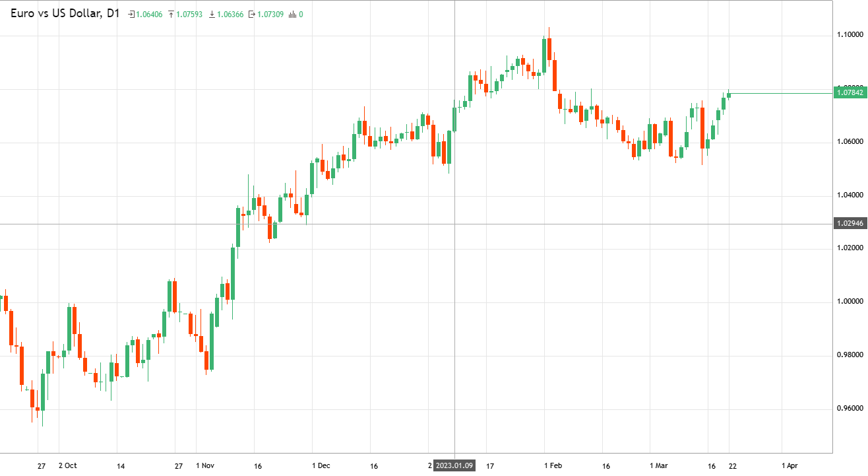Click the open price arrow icon
This screenshot has height=476, width=868.
131,14
